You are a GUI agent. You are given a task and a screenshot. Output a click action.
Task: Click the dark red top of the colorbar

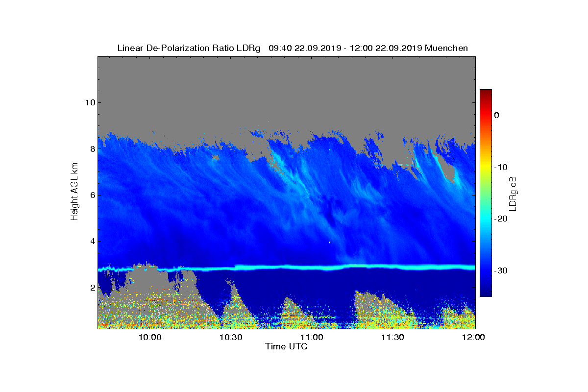click(x=486, y=93)
